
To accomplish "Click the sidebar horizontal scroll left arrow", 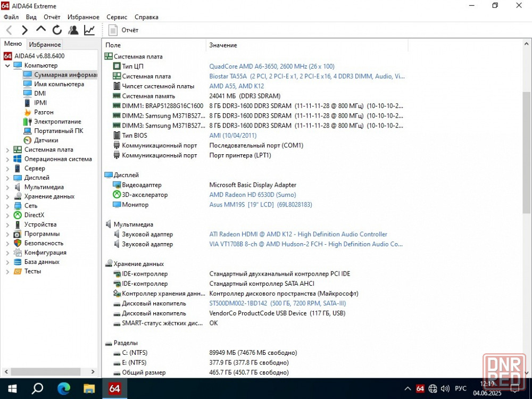I will coord(6,371).
